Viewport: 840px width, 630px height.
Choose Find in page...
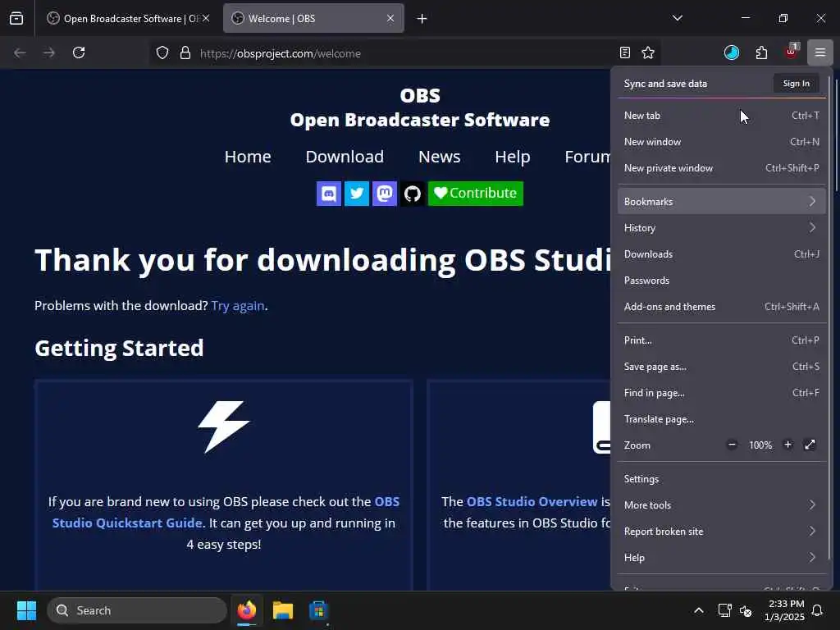pyautogui.click(x=721, y=393)
